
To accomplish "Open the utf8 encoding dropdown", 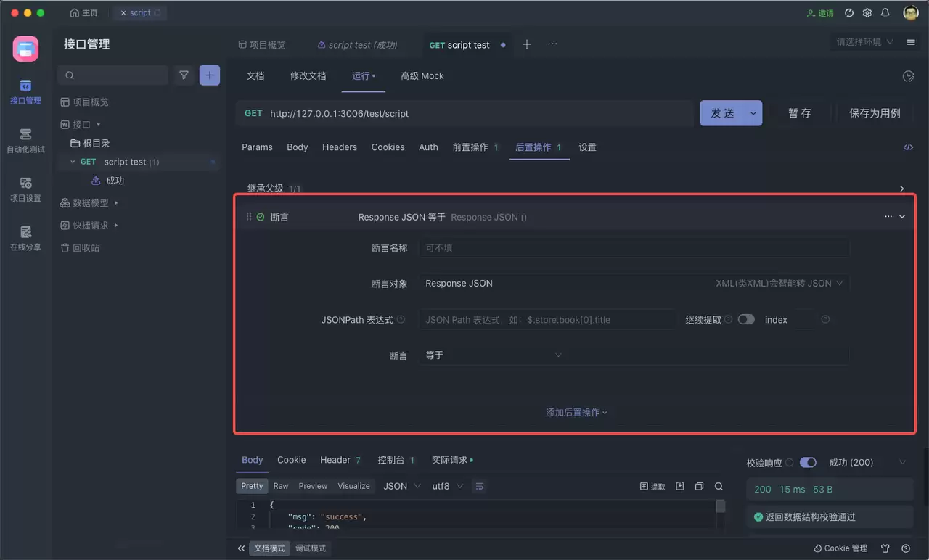I will coord(448,486).
